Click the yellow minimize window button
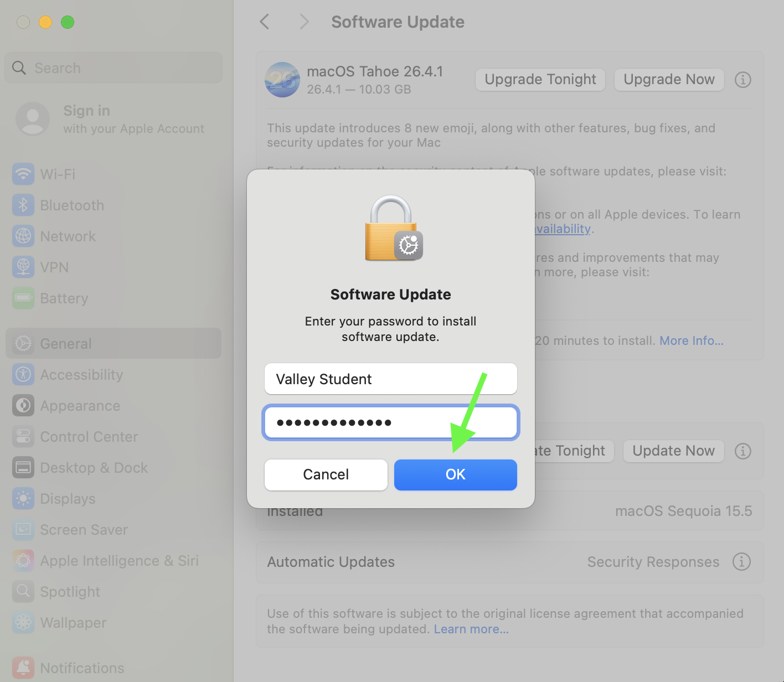 [45, 22]
